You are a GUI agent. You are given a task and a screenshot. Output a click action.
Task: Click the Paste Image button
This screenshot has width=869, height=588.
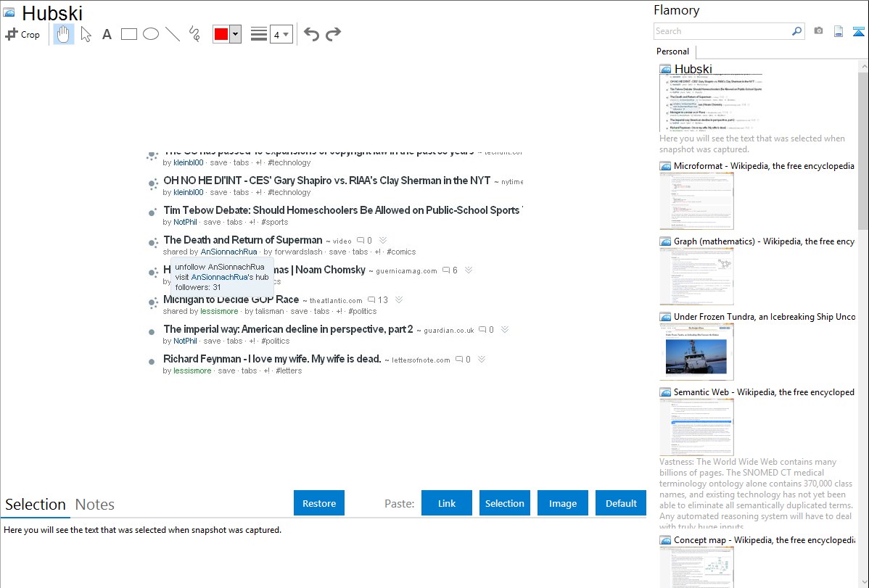point(562,503)
